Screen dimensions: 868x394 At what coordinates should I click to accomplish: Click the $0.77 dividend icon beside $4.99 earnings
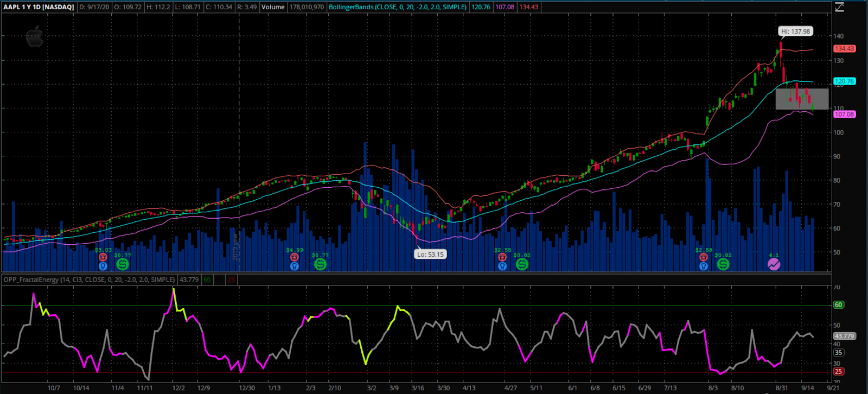[320, 264]
